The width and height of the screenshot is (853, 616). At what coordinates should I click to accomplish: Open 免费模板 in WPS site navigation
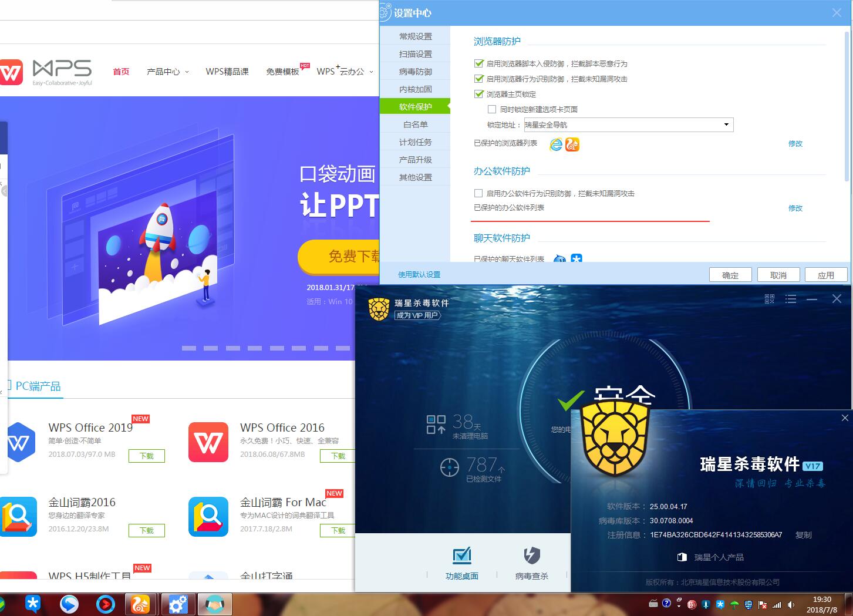(282, 72)
